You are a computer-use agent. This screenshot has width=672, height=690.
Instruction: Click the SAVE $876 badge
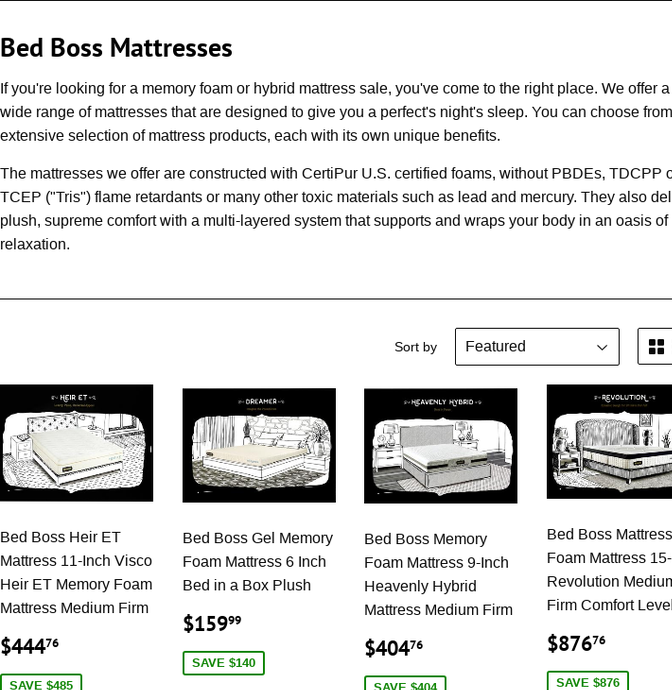coord(588,681)
